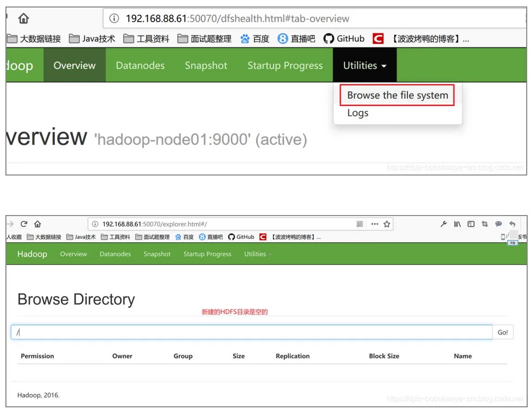Open the GitHub bookmark in the top window
The height and width of the screenshot is (416, 532).
coord(344,39)
